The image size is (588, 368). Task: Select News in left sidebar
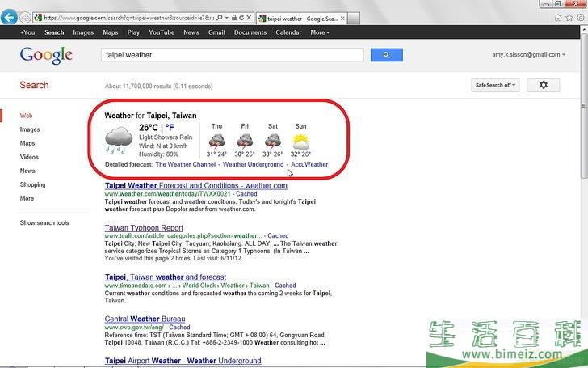coord(27,171)
